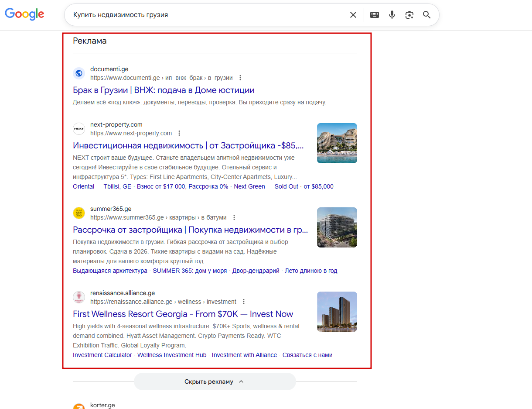Click Wellness Investment Hub sitelink
Screen dimensions: 532x409
coord(172,355)
